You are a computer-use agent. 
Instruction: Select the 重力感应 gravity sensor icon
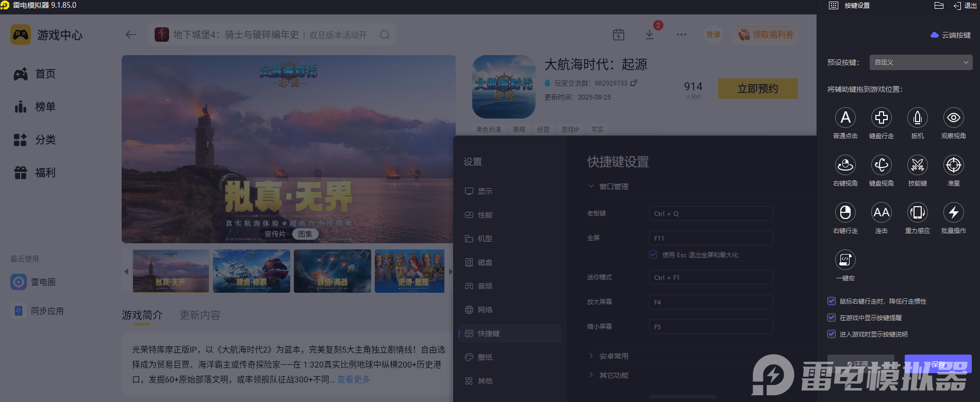pyautogui.click(x=917, y=213)
